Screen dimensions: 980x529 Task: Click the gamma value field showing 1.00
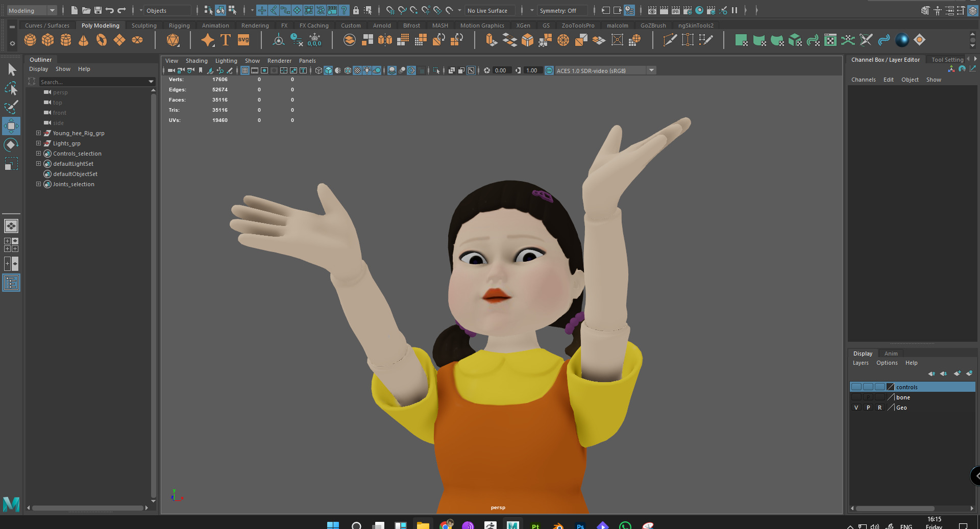coord(532,70)
